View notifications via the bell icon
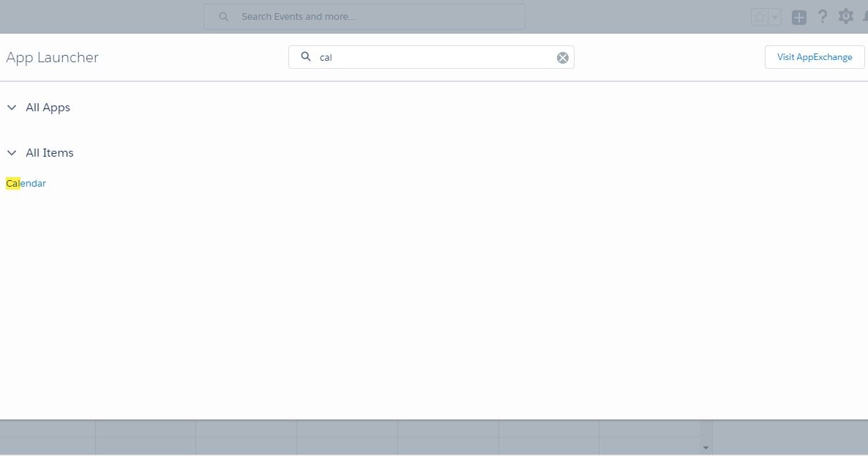 coord(865,16)
